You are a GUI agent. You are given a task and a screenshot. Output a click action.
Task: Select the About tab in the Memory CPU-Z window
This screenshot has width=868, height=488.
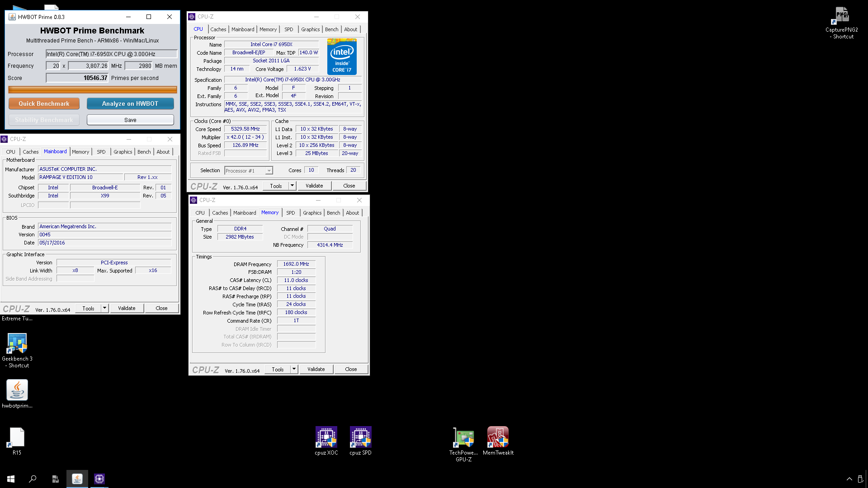pos(353,213)
